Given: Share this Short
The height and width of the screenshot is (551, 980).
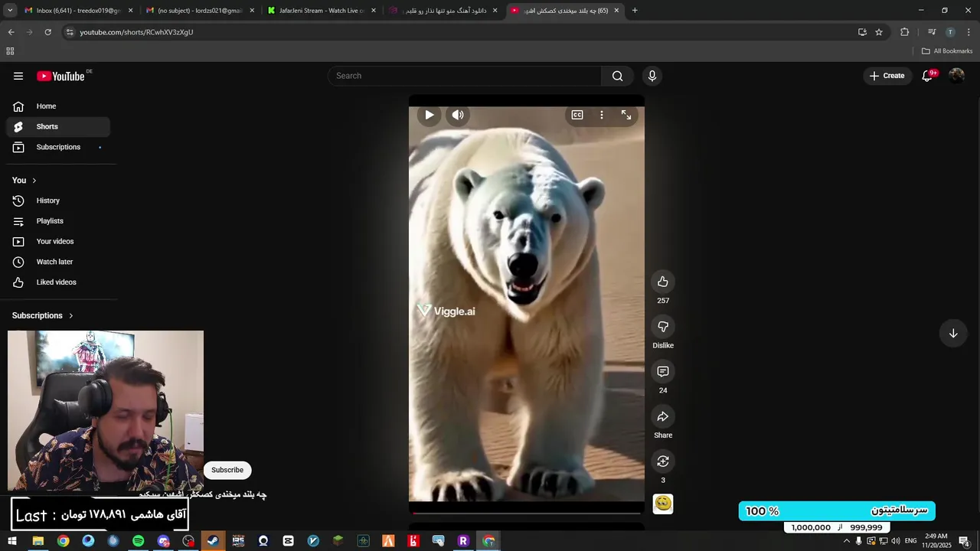Looking at the screenshot, I should tap(663, 416).
